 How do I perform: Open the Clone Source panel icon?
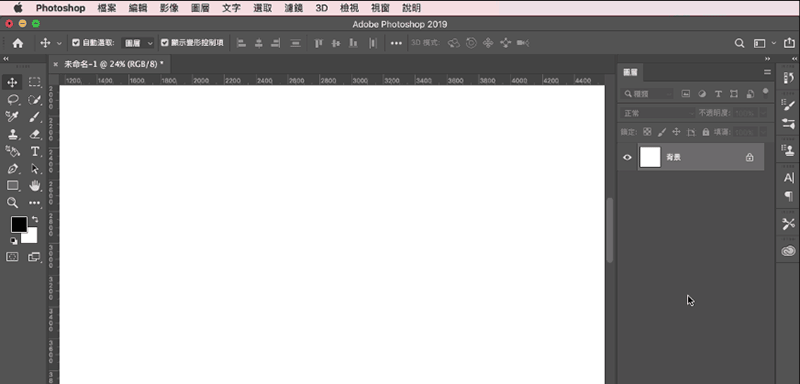tap(788, 150)
